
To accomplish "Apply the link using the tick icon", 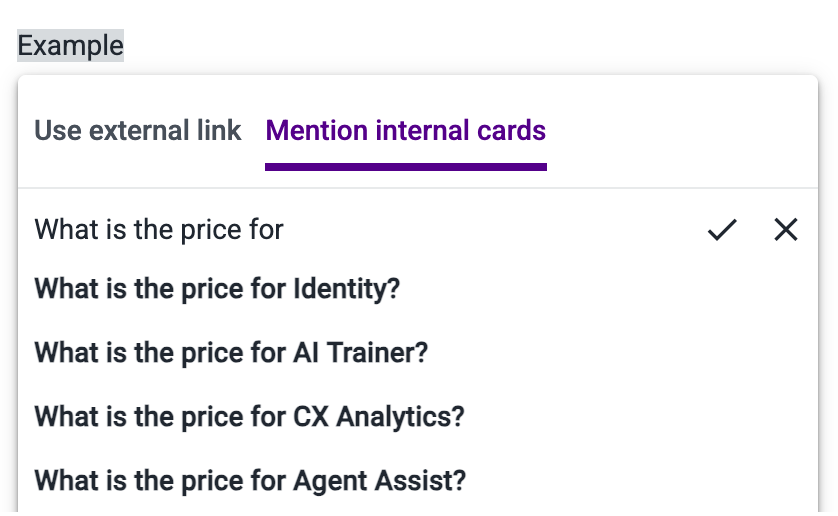I will pos(721,231).
